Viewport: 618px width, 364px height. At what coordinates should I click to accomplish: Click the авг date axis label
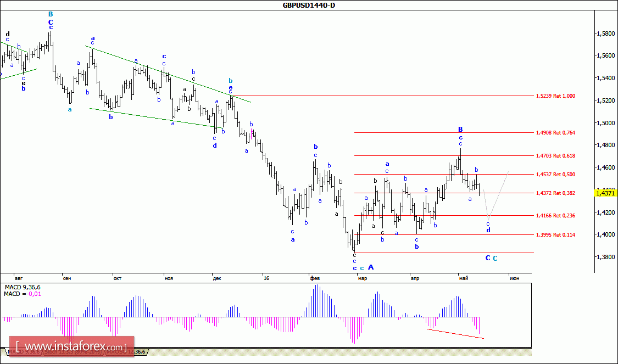pyautogui.click(x=18, y=278)
